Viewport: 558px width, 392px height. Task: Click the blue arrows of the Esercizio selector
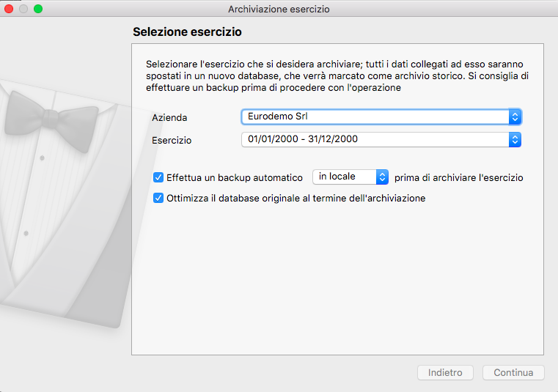tap(515, 139)
